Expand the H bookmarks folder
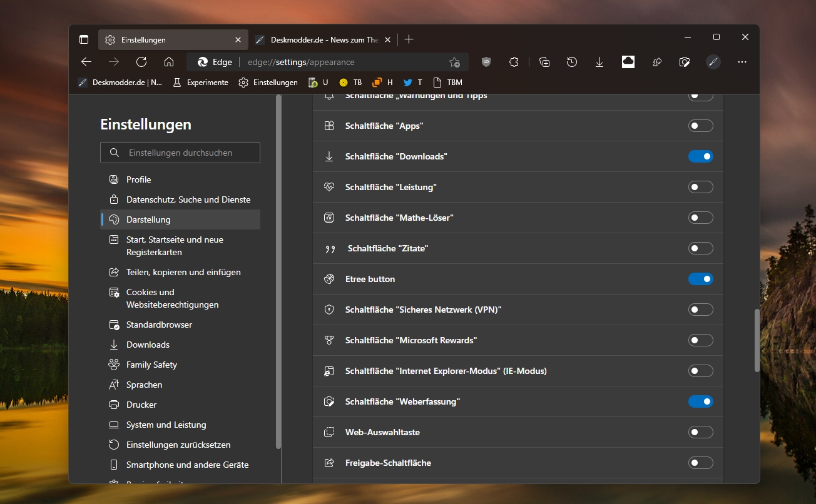 (382, 82)
